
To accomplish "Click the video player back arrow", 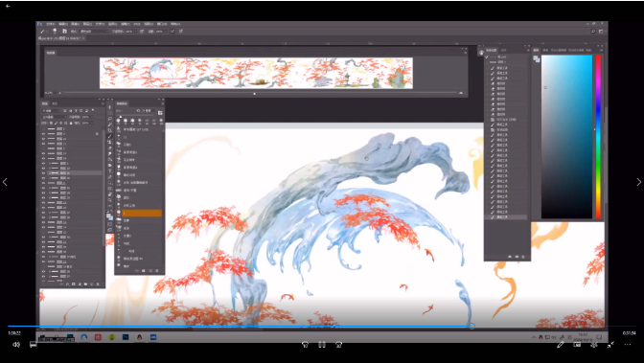I will [x=8, y=6].
